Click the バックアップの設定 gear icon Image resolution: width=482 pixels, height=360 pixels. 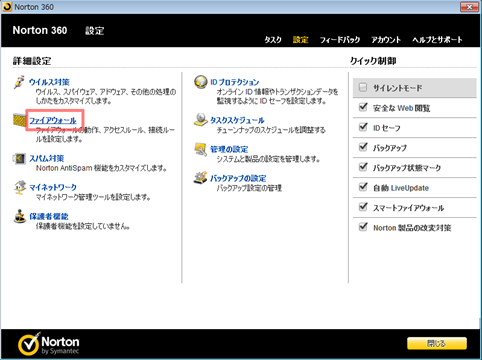pyautogui.click(x=201, y=178)
